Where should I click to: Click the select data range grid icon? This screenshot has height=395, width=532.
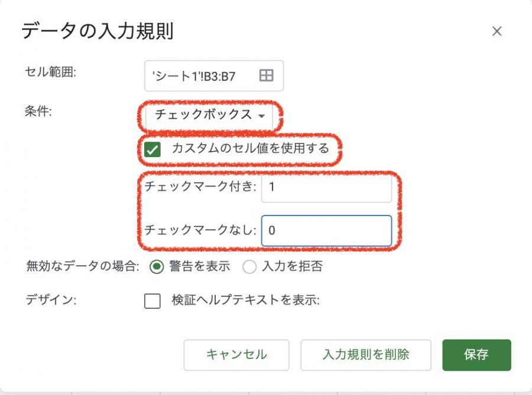point(267,76)
